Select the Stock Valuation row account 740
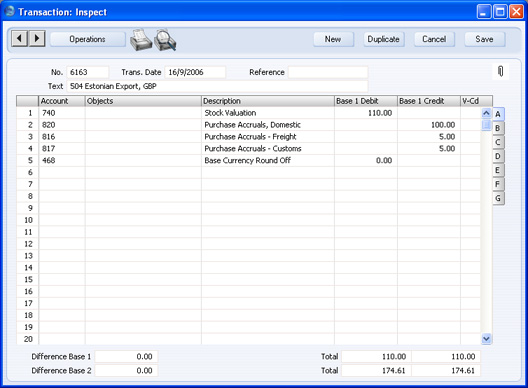 (62, 113)
